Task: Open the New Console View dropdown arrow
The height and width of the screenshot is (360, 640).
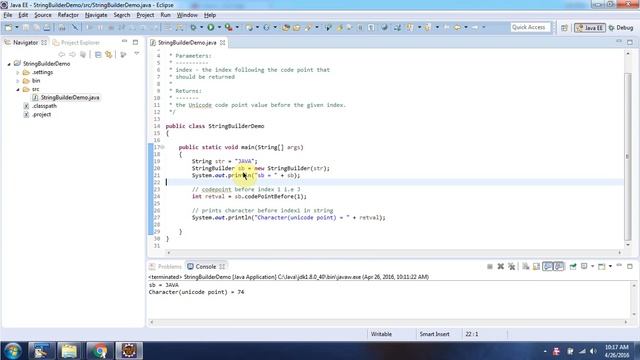Action: (610, 267)
